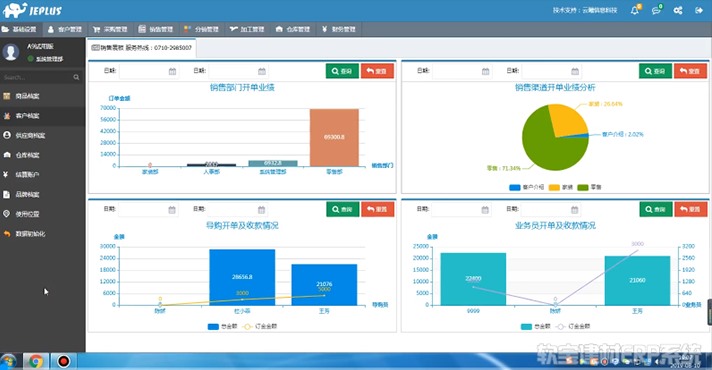Click the green 查询 button in the 销售部门 panel
The image size is (712, 370).
coord(342,71)
